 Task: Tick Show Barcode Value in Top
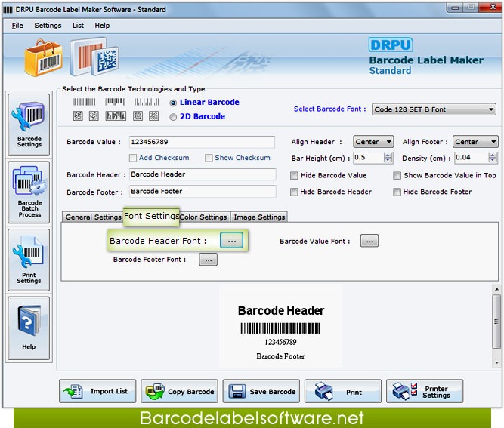click(397, 175)
